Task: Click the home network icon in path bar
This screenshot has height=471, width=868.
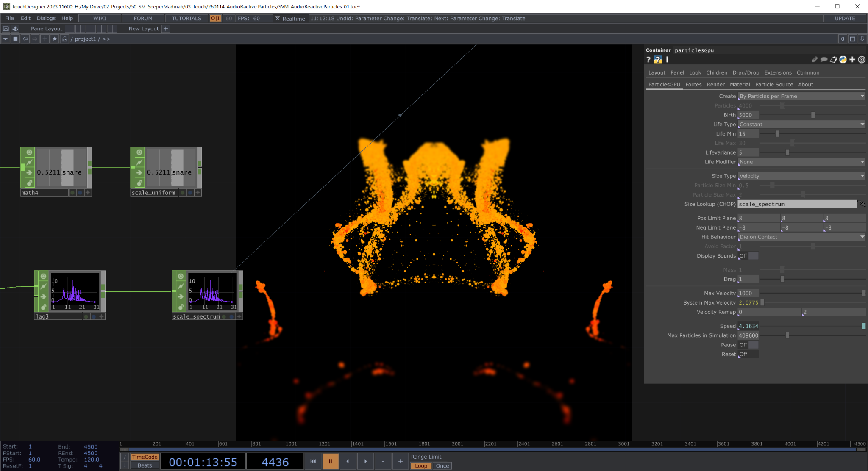Action: (x=64, y=39)
